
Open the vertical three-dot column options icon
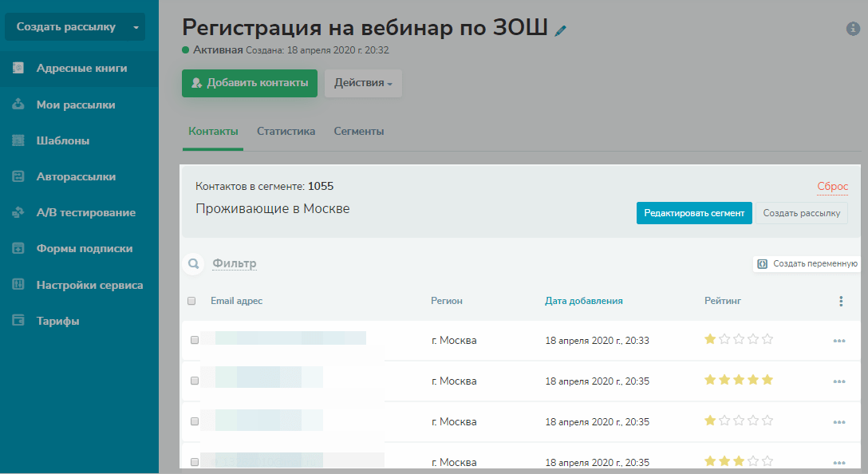(840, 301)
